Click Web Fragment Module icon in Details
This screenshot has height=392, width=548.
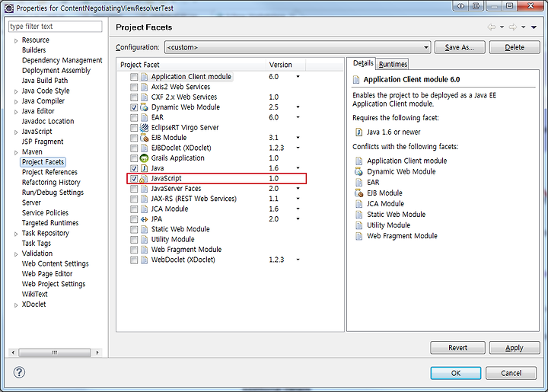358,236
